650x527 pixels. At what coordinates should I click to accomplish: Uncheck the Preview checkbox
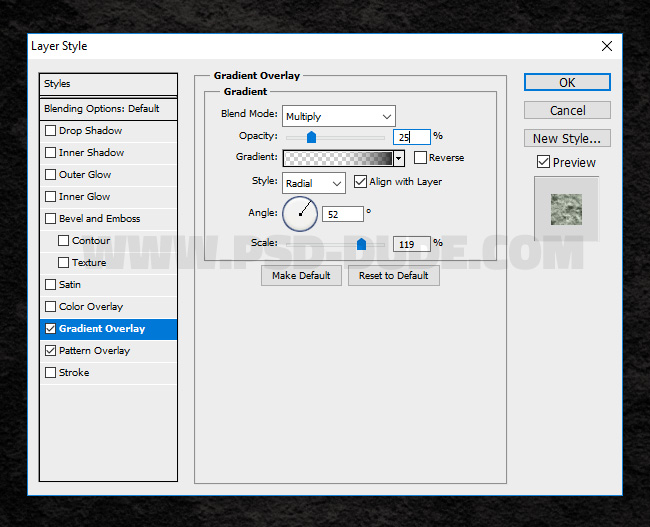pos(543,162)
